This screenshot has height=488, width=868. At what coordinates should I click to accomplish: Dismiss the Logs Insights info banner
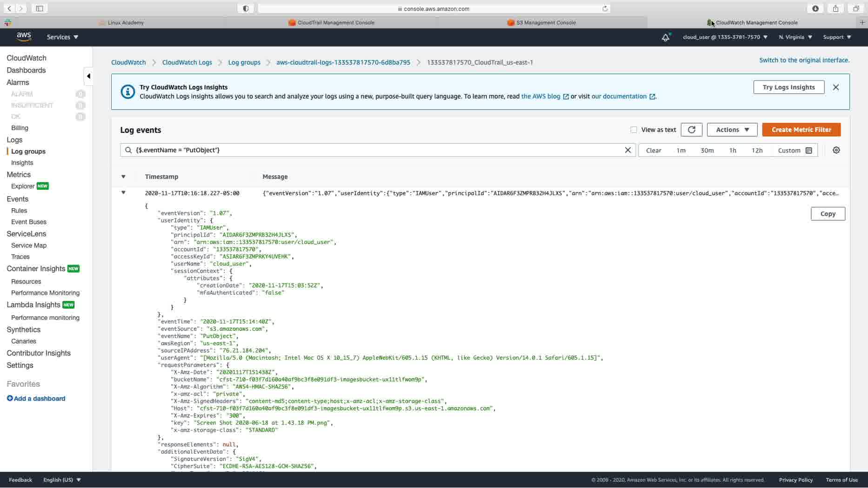click(x=835, y=87)
